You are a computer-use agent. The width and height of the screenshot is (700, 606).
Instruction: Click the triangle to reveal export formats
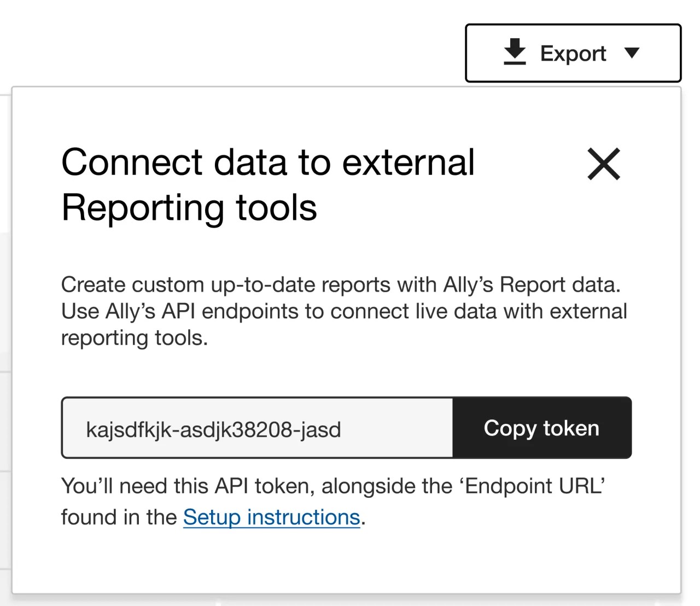pos(633,54)
